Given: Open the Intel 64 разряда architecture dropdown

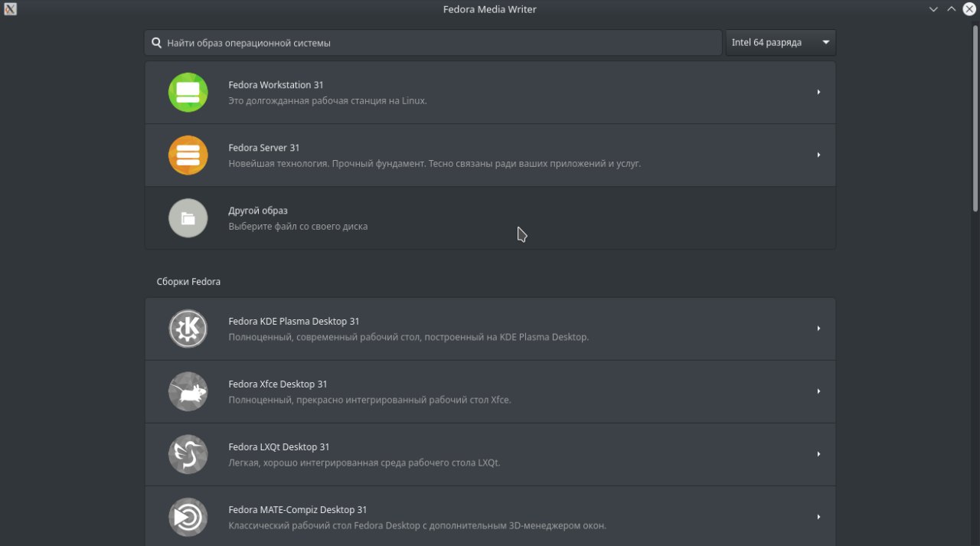Looking at the screenshot, I should [x=781, y=43].
